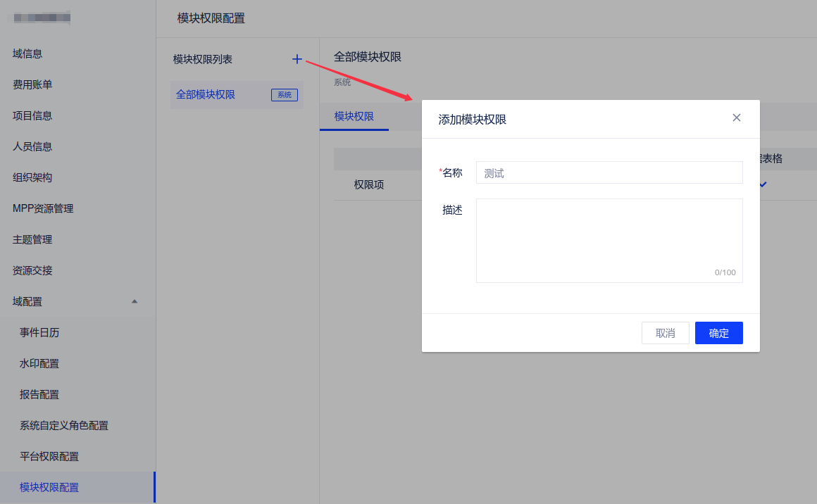
Task: Toggle the checkmark in 权限项 row
Action: pyautogui.click(x=763, y=184)
